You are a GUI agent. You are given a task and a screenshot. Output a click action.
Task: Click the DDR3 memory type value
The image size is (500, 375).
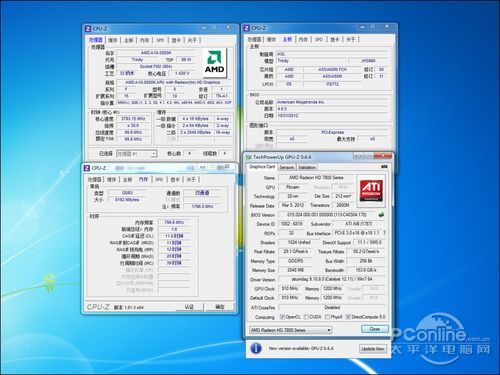(127, 193)
